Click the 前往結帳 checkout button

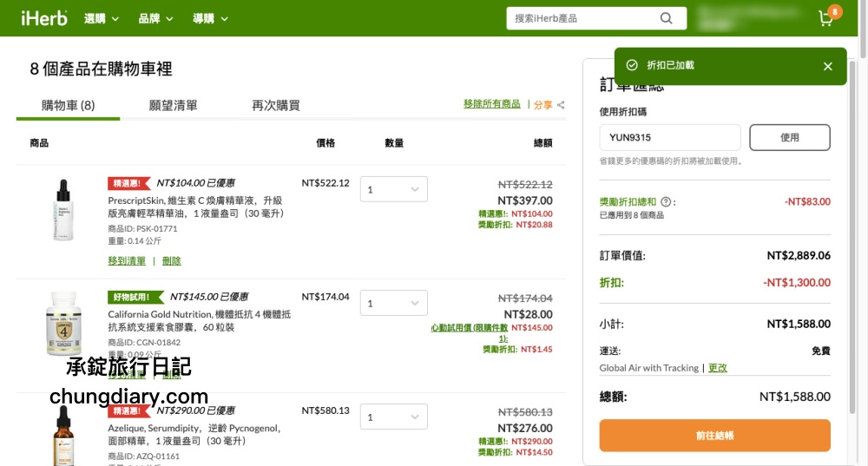click(x=714, y=436)
